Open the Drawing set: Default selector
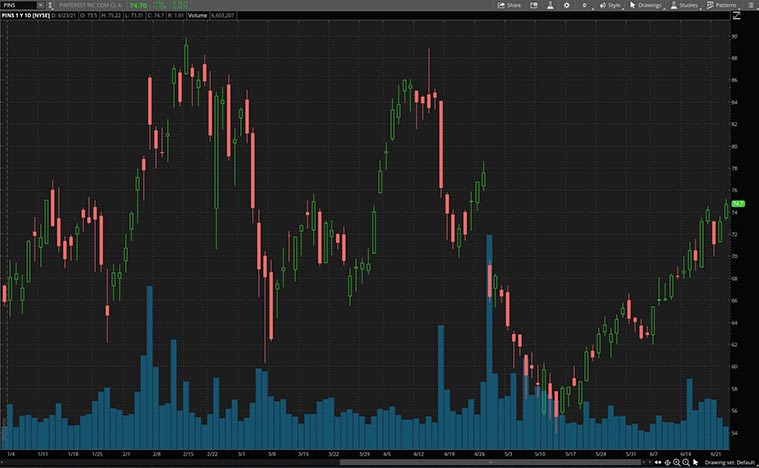This screenshot has width=759, height=468. [730, 463]
